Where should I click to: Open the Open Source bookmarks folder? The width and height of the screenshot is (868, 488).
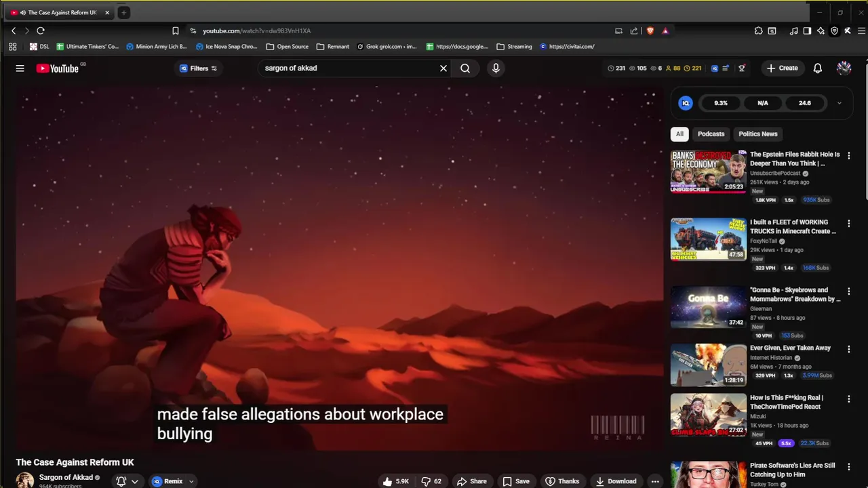pyautogui.click(x=288, y=47)
